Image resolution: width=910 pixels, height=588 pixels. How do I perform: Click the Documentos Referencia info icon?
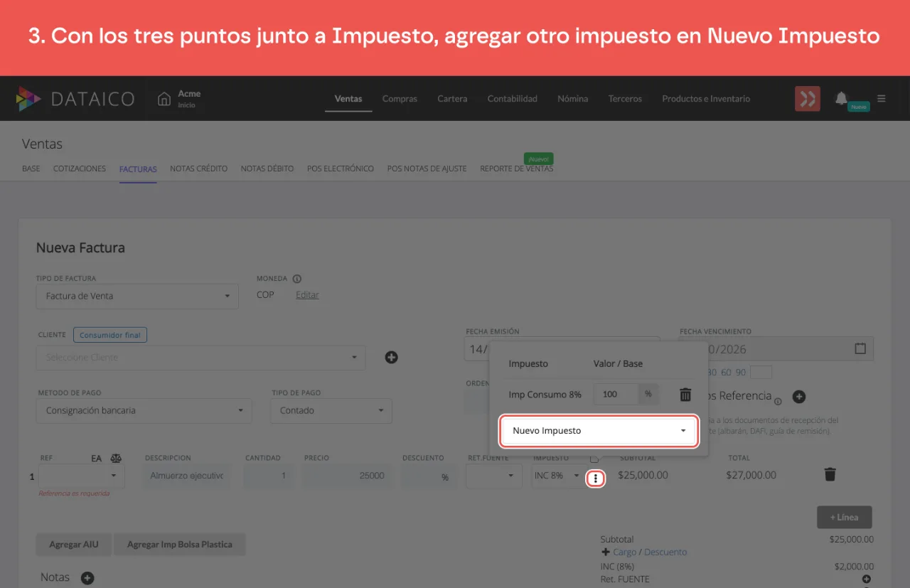tap(778, 401)
